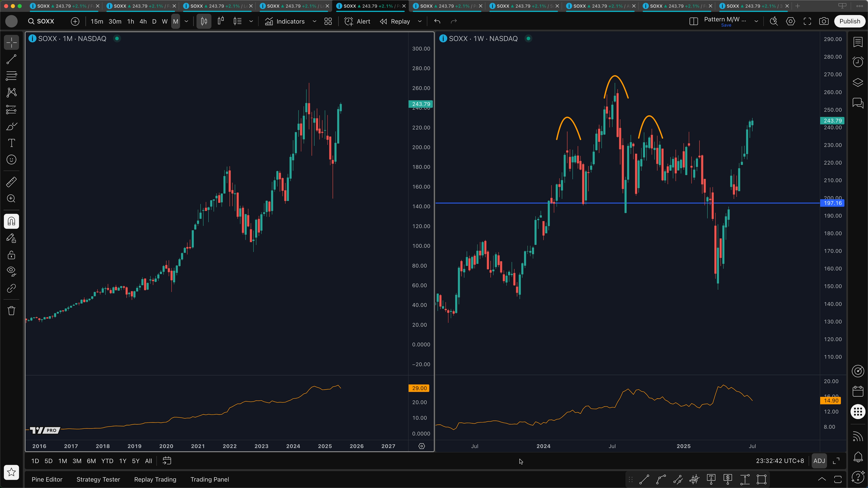Open the notifications bell panel
The width and height of the screenshot is (868, 488).
pyautogui.click(x=858, y=457)
